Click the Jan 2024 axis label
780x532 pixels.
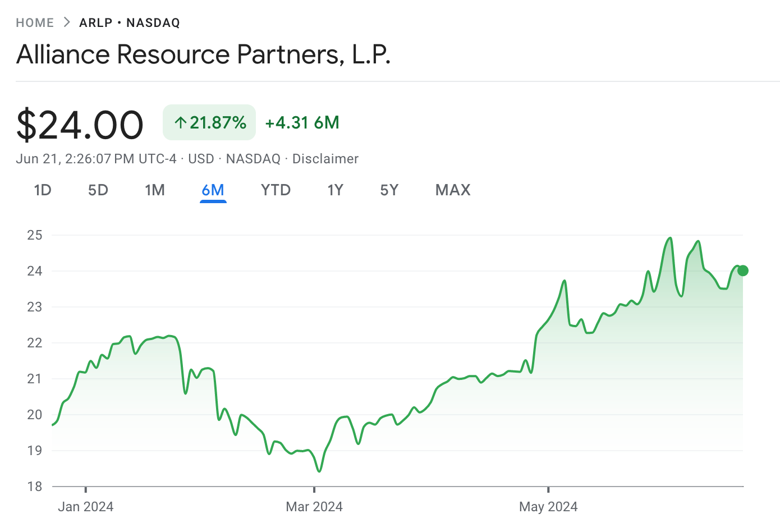[86, 507]
